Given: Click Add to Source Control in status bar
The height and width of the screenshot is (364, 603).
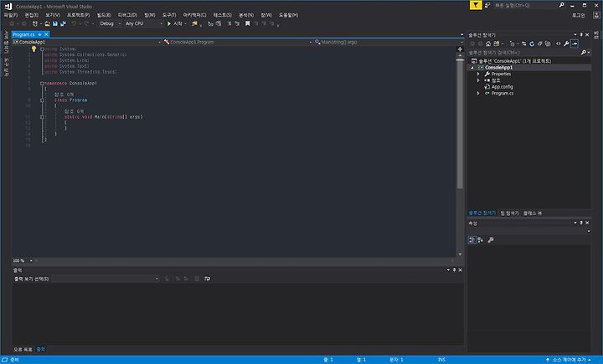Looking at the screenshot, I should pyautogui.click(x=569, y=360).
